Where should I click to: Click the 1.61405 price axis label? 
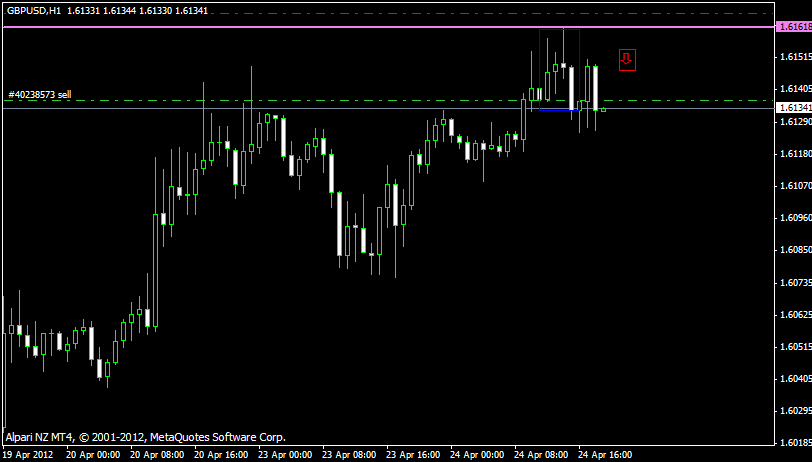point(795,89)
